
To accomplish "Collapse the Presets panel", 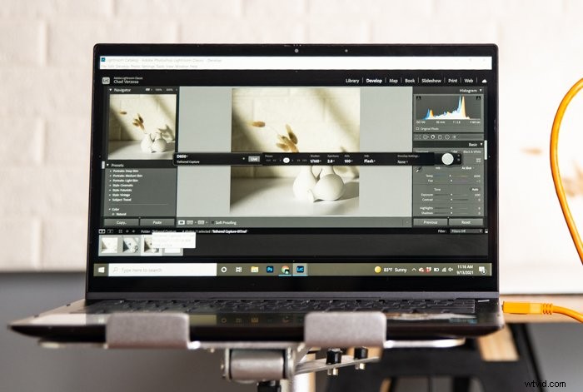I will pos(107,165).
